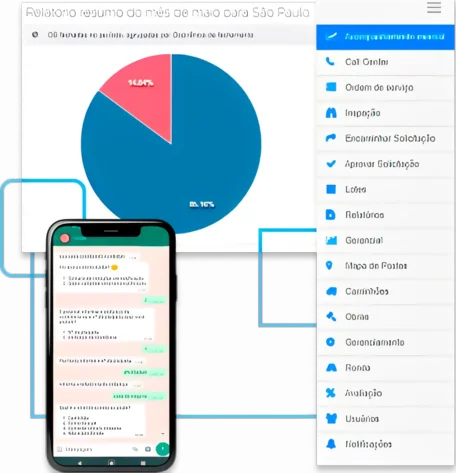Open the Lotes menu item
The image size is (456, 473).
[385, 189]
